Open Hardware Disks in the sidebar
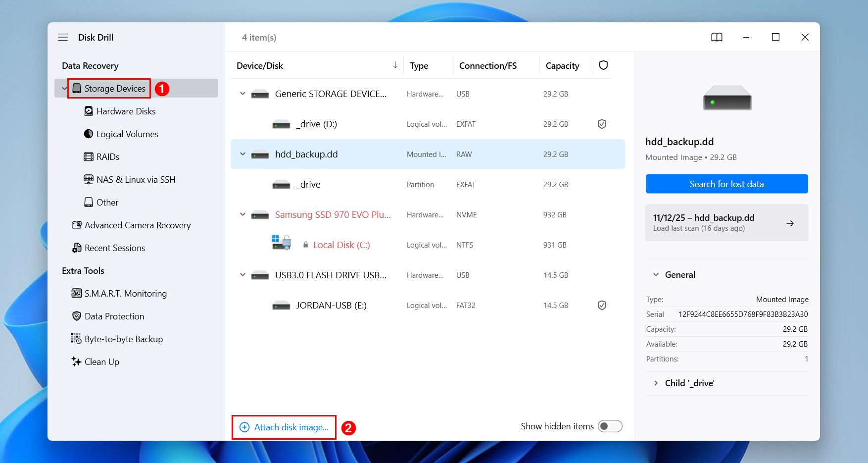The image size is (868, 463). [x=126, y=111]
